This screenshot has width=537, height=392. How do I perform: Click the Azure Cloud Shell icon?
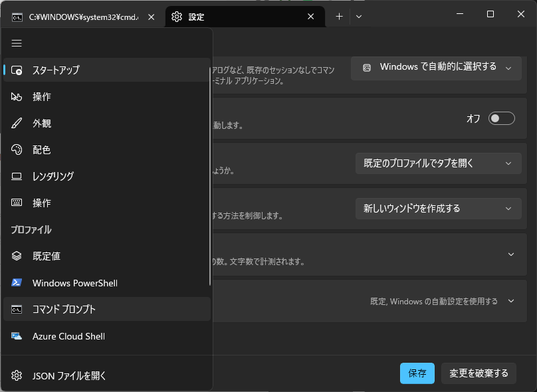17,336
